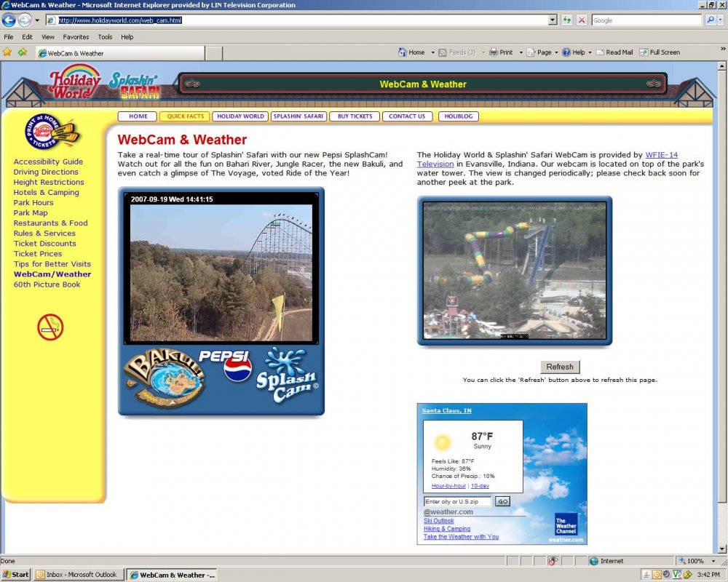Open the Favorites menu in menu bar
The width and height of the screenshot is (728, 582).
point(76,36)
